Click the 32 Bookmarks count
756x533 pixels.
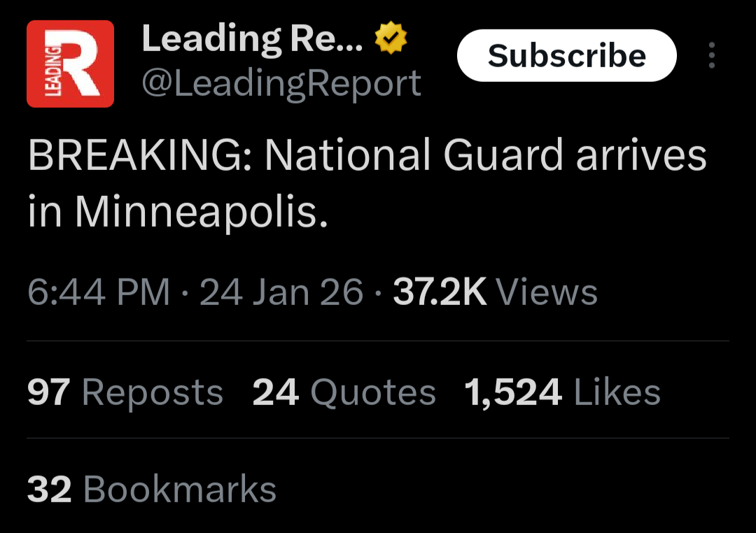point(152,490)
